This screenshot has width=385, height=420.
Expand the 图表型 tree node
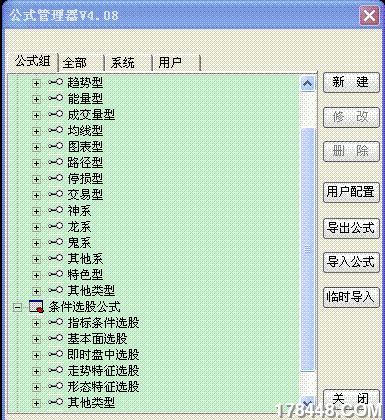point(36,147)
